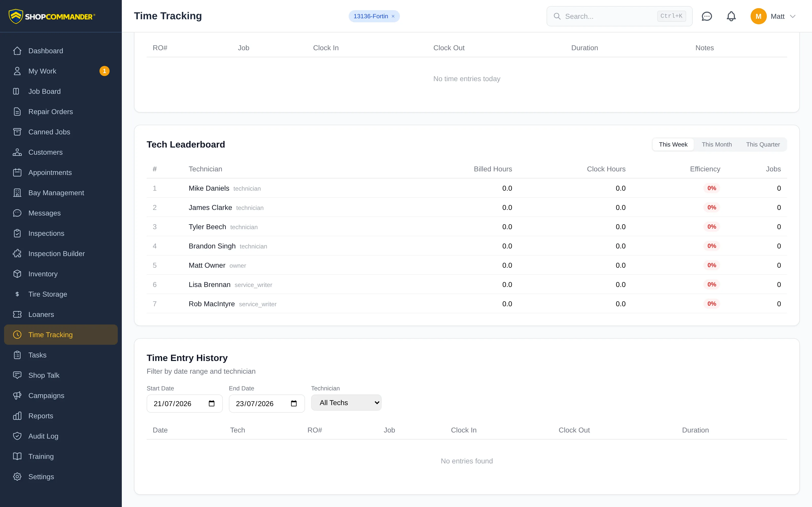812x507 pixels.
Task: Click the Audit Log shield icon
Action: [17, 436]
